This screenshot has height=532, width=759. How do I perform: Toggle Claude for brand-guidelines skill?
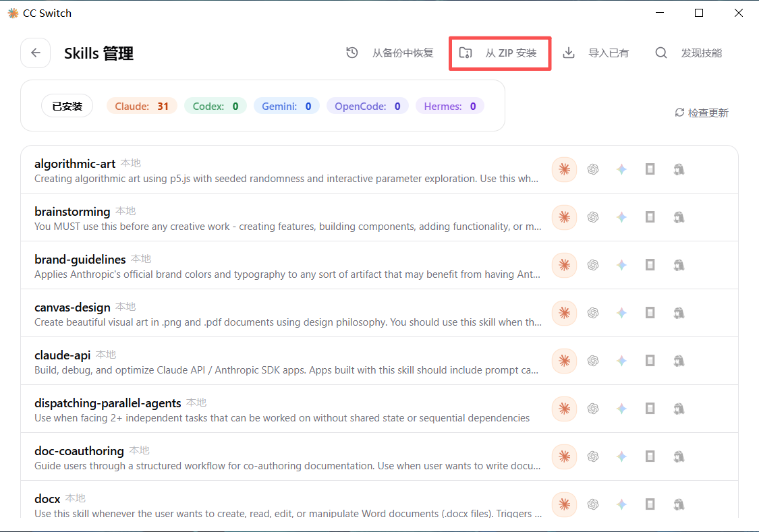pos(565,265)
